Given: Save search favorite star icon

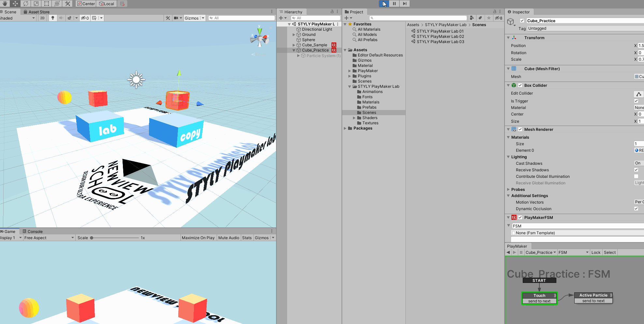Looking at the screenshot, I should 489,18.
